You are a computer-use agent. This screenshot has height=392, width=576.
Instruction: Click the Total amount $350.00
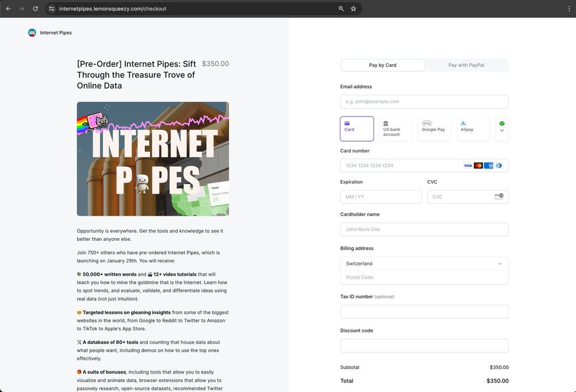click(x=498, y=381)
